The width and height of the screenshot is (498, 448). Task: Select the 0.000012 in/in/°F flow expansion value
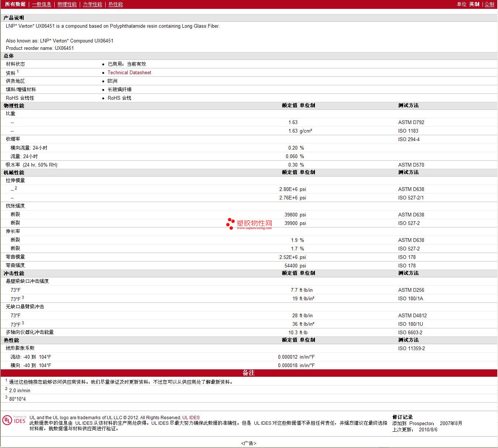click(x=296, y=357)
